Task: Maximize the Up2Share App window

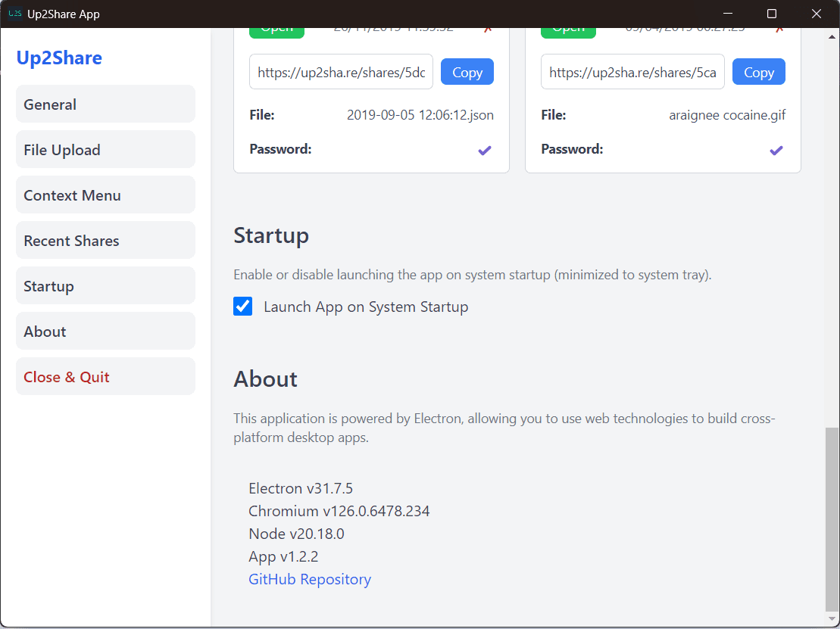Action: tap(771, 14)
